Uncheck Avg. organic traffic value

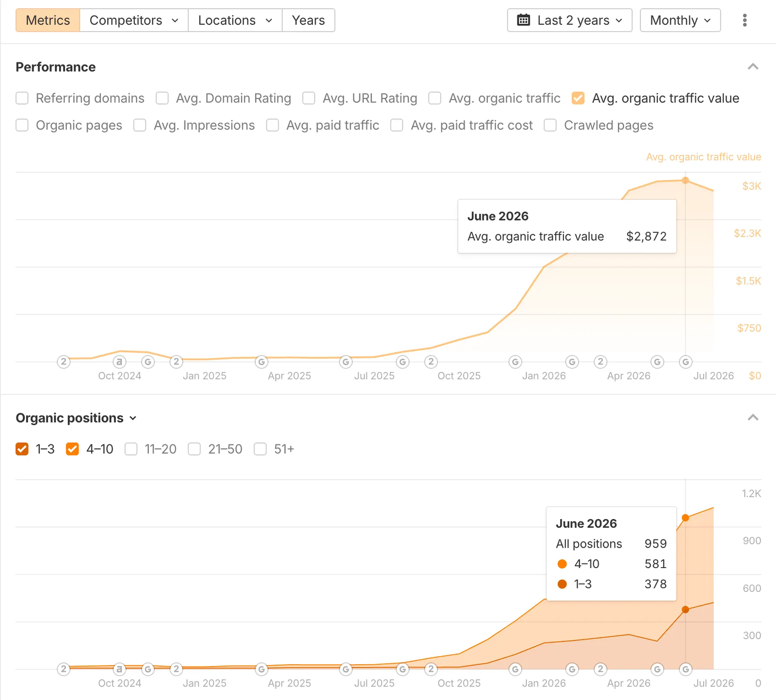[x=578, y=98]
